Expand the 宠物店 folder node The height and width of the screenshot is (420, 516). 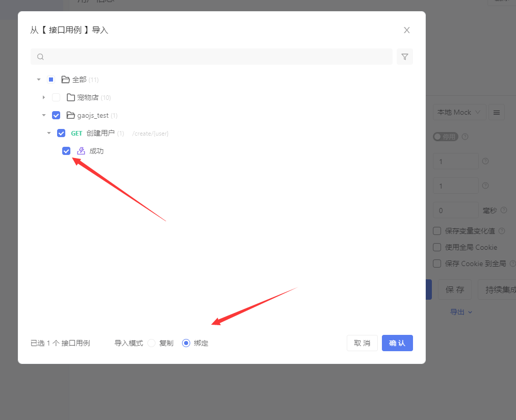[x=44, y=97]
